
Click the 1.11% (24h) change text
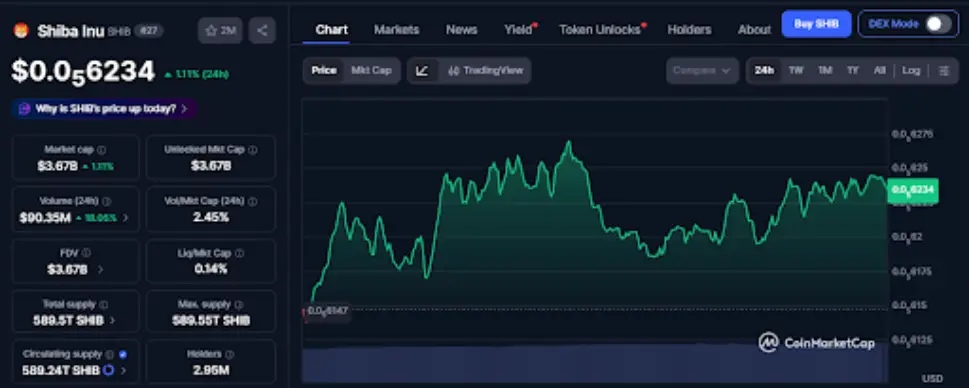(x=196, y=74)
